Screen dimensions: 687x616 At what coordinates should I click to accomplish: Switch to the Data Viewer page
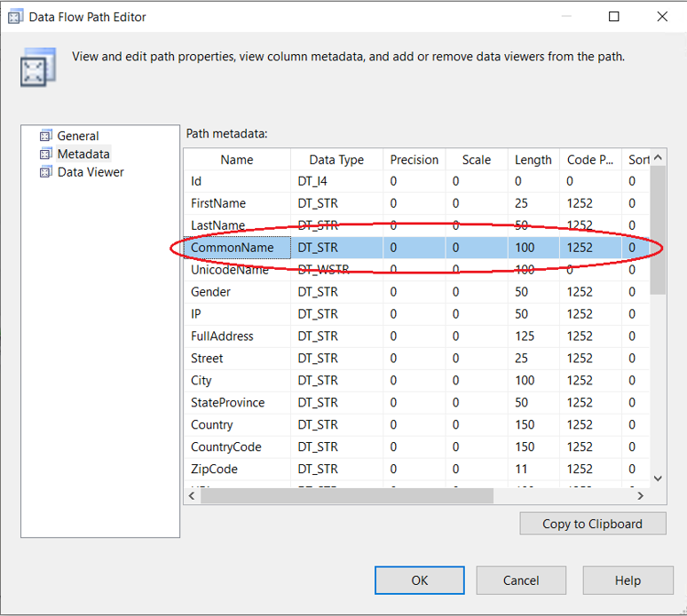pos(91,172)
